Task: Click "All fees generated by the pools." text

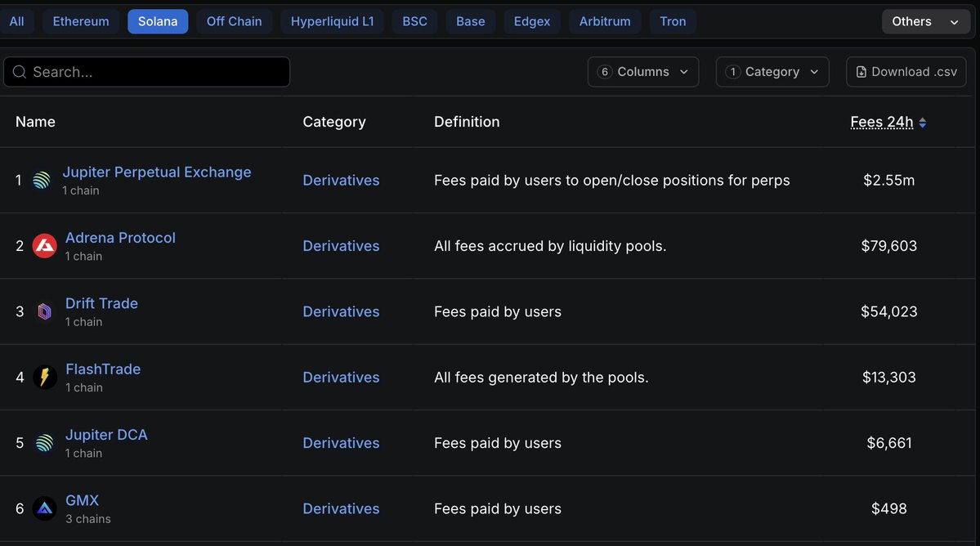Action: click(541, 378)
